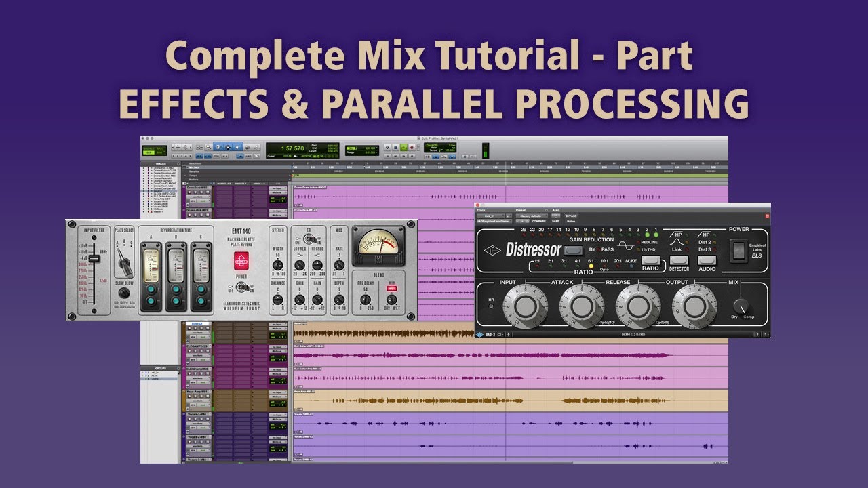868x488 pixels.
Task: Select the Zoomer tool in Pro Tools toolbar
Action: [208, 147]
